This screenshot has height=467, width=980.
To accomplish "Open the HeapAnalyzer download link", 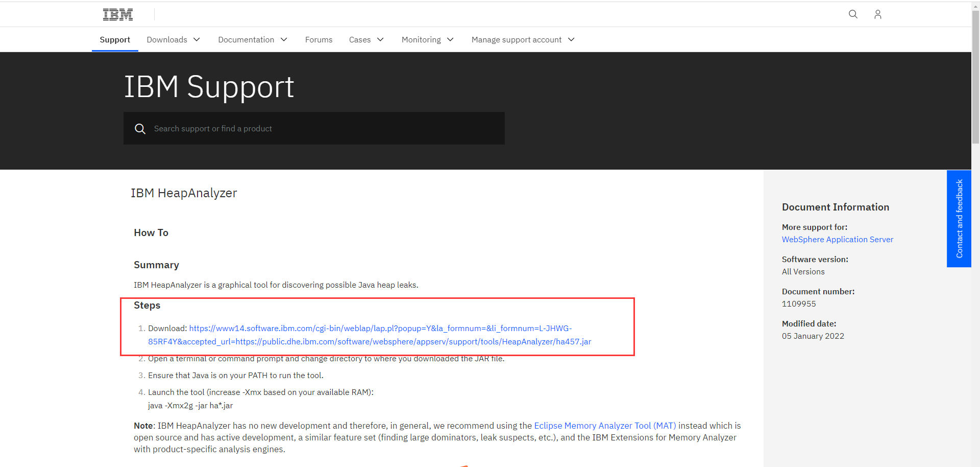I will click(x=370, y=335).
